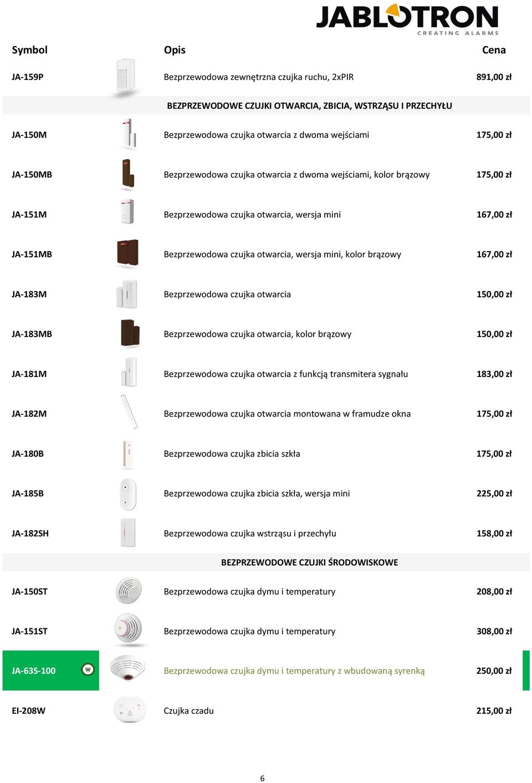The height and width of the screenshot is (783, 532).
Task: Click the JA-182SH shock detector image
Action: click(x=127, y=532)
